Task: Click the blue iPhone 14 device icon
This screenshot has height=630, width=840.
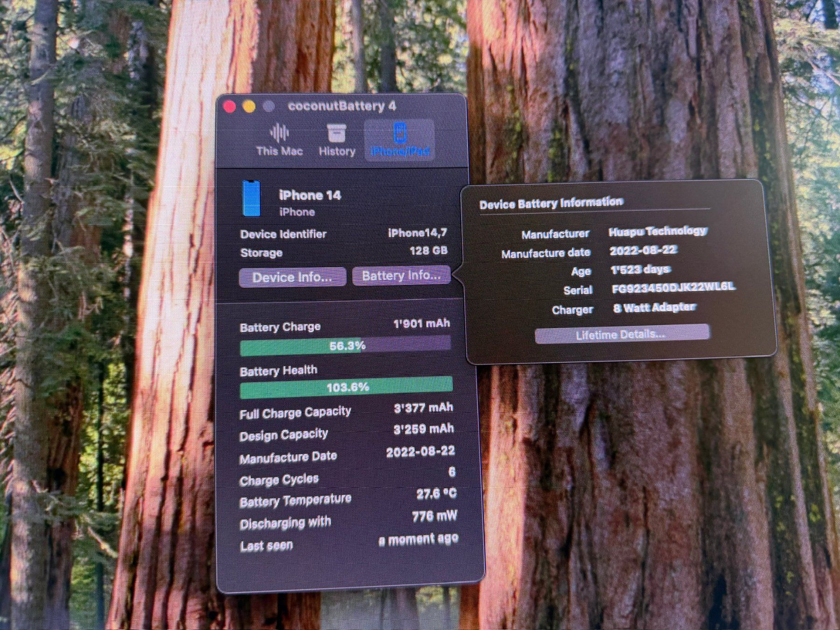Action: point(252,199)
